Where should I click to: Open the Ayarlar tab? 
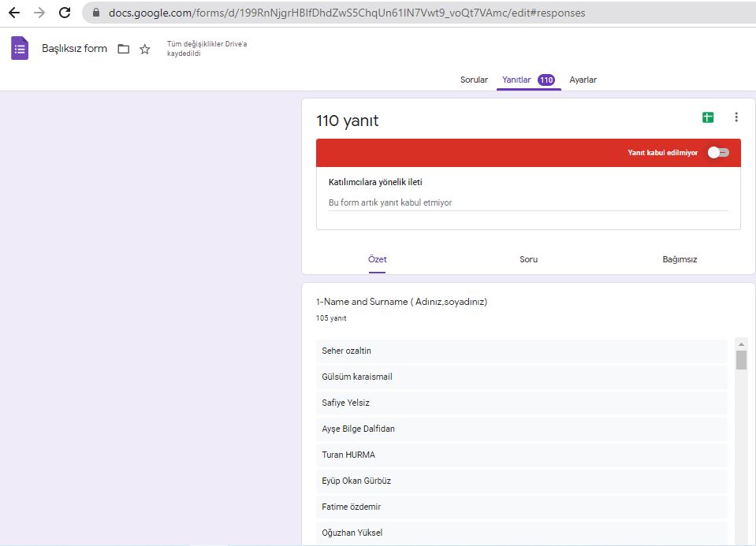click(x=583, y=80)
